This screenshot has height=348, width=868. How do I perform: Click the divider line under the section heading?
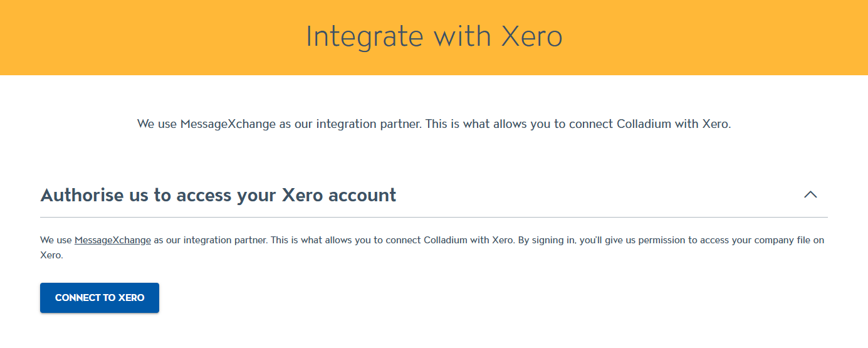point(434,217)
